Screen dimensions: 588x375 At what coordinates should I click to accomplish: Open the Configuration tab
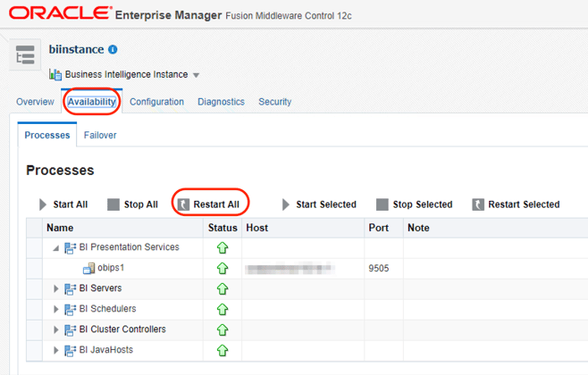tap(156, 102)
